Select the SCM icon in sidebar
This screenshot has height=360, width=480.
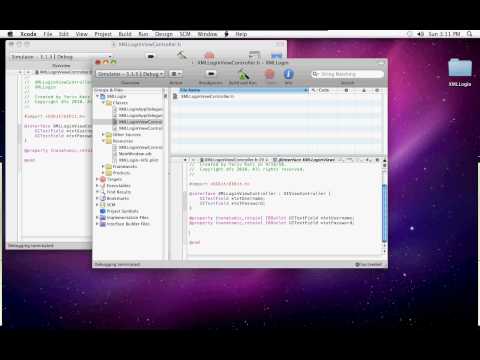103,204
